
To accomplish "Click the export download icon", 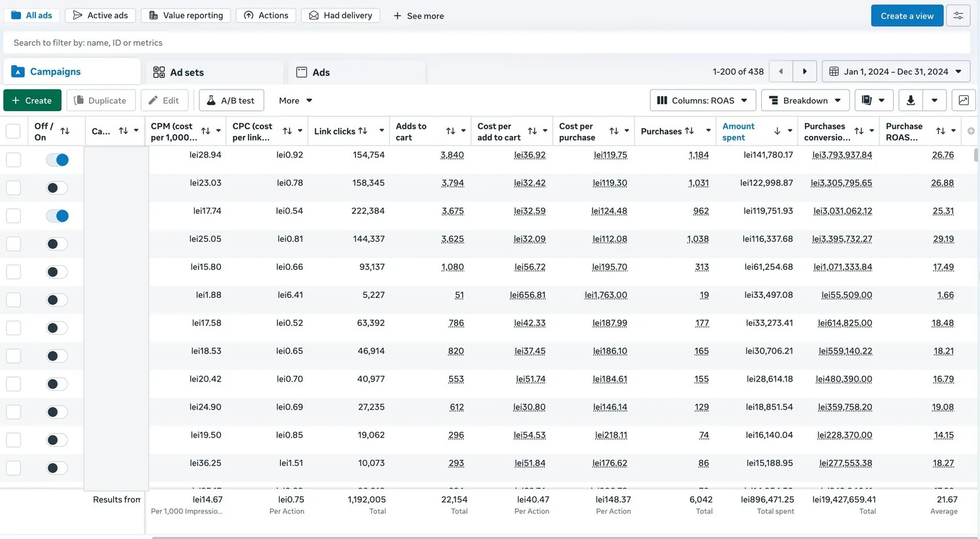I will point(911,101).
